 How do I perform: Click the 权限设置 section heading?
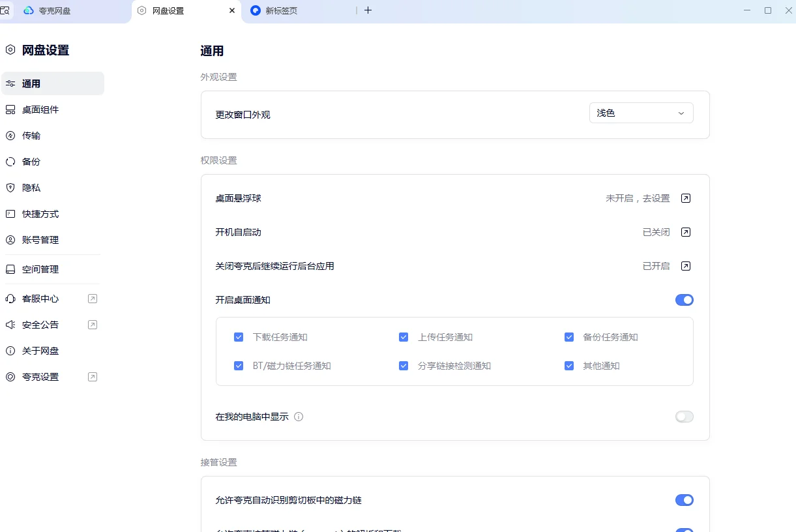pos(218,160)
